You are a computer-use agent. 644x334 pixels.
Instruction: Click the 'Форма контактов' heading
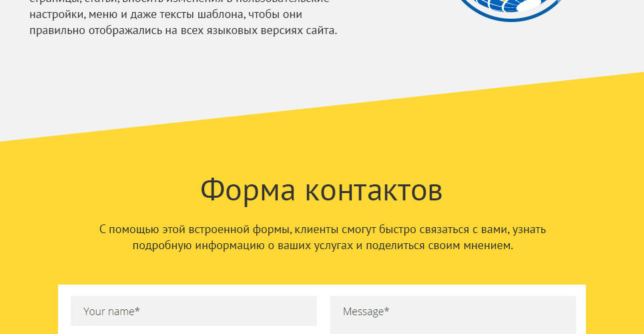tap(322, 190)
